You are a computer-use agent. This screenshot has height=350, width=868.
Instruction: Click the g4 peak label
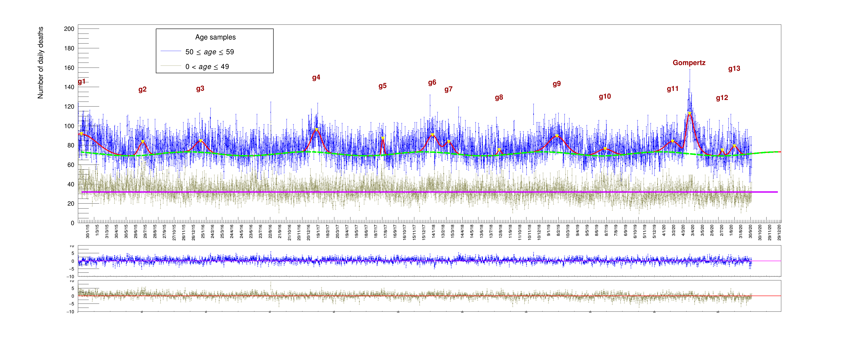coord(316,78)
